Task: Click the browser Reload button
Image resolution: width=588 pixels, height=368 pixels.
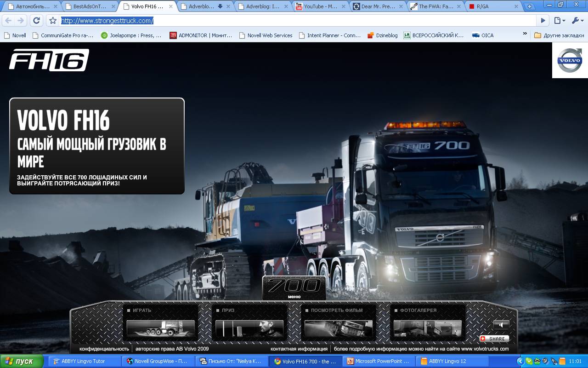Action: point(36,21)
